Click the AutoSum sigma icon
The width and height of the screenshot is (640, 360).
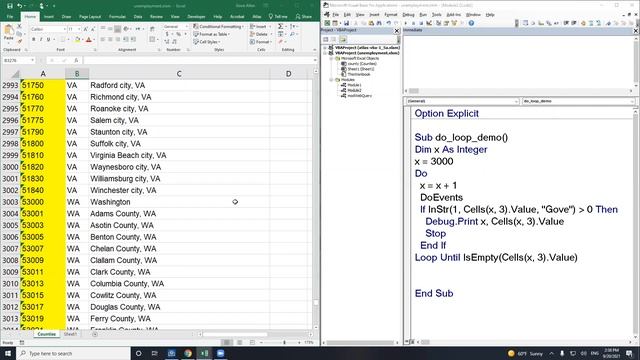pos(280,27)
